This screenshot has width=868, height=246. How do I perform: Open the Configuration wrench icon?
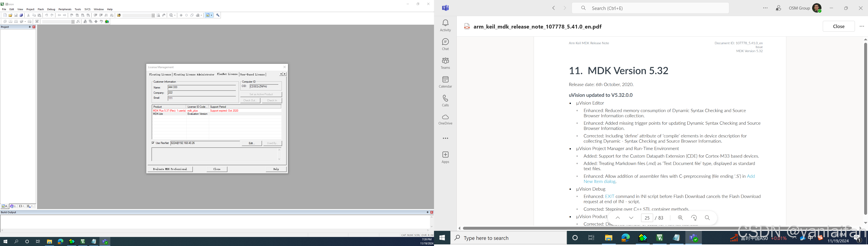218,15
